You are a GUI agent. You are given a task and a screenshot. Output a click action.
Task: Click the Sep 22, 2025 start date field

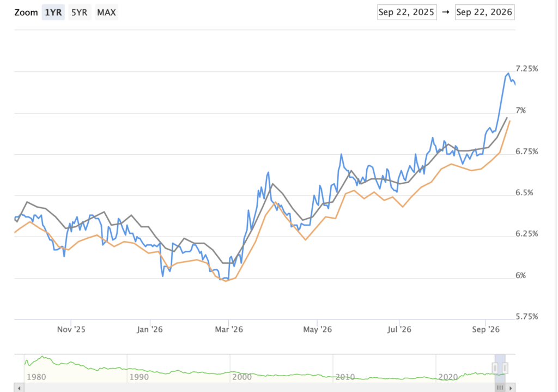click(x=407, y=12)
